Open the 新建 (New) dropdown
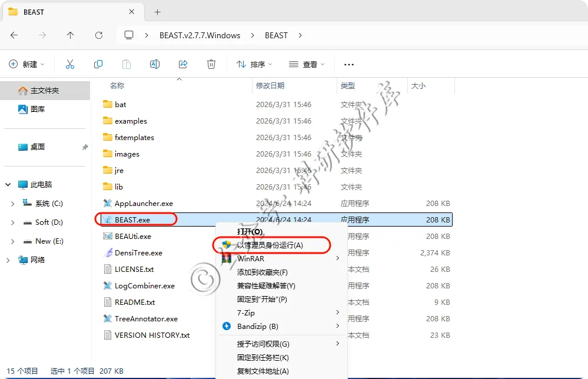 (26, 64)
